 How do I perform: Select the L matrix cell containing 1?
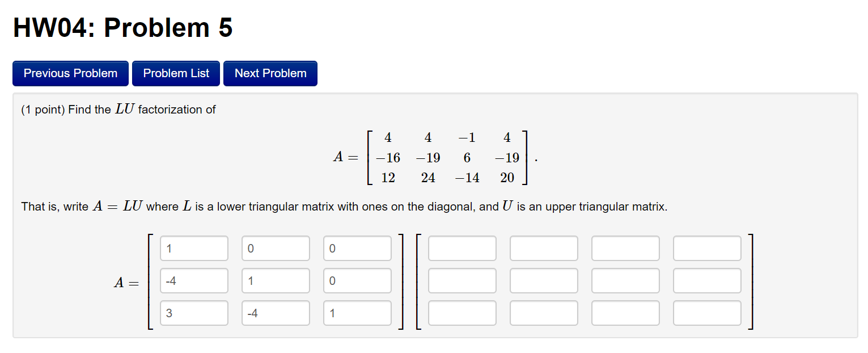point(194,248)
